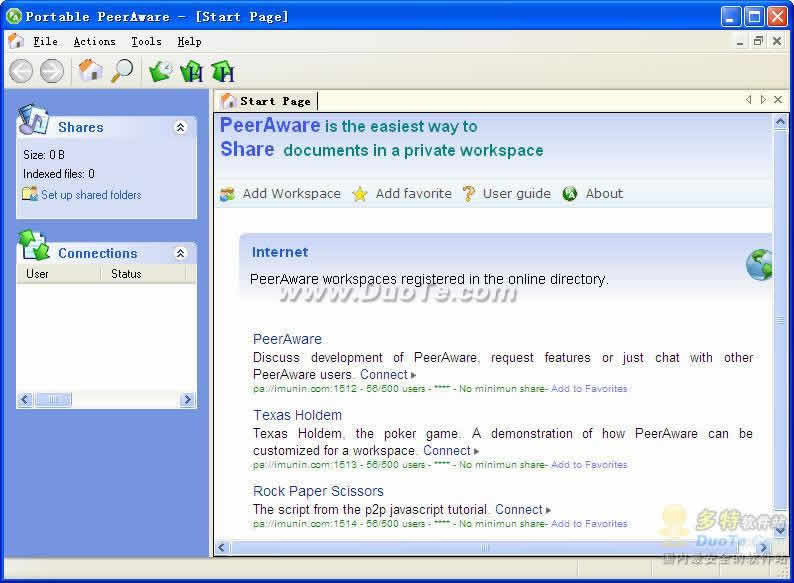Click Add Workspace link
Screen dimensions: 794x583
[292, 193]
